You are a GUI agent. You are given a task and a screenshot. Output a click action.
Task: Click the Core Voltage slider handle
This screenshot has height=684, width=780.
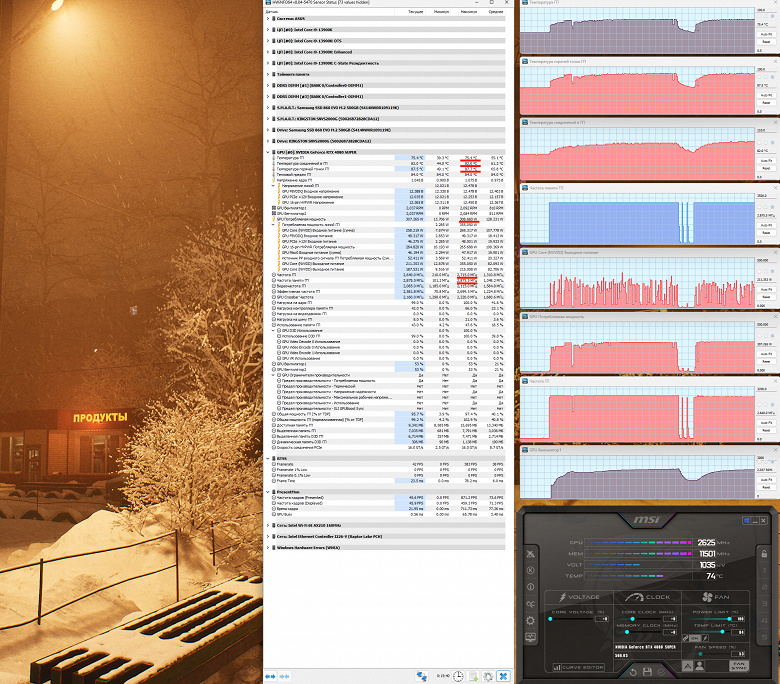550,619
